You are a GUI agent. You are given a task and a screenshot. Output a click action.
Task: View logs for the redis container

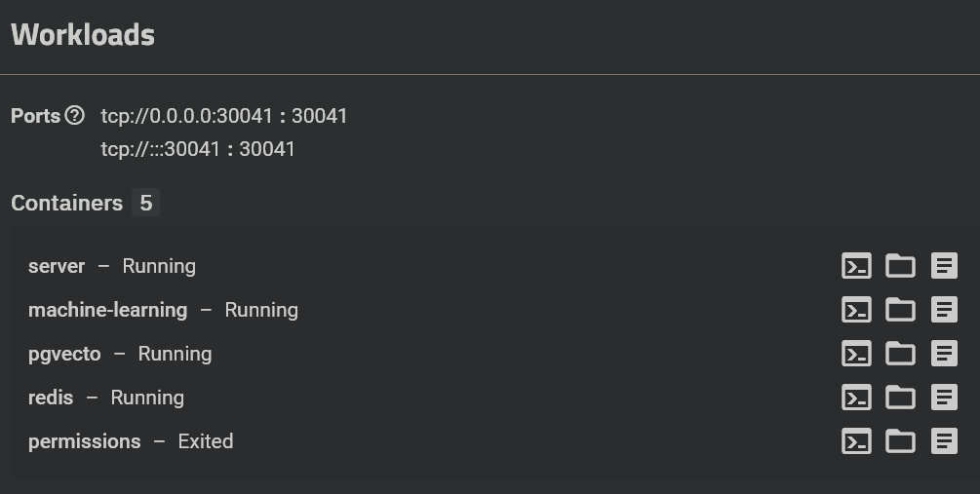click(944, 398)
